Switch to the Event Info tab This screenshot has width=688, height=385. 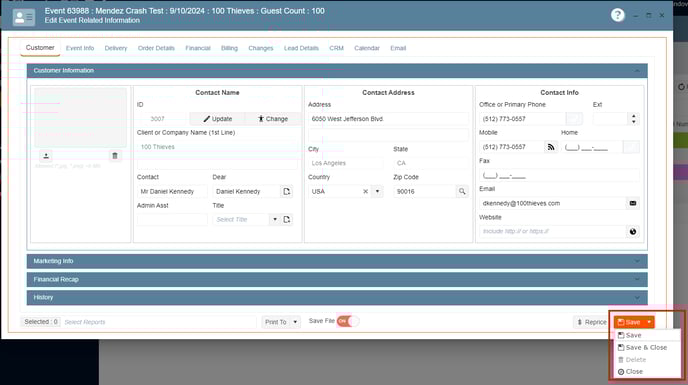coord(80,48)
